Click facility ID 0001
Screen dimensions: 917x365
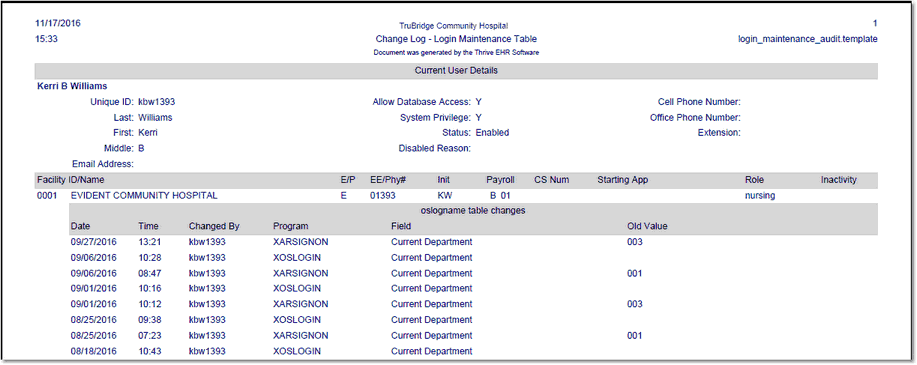coord(47,196)
